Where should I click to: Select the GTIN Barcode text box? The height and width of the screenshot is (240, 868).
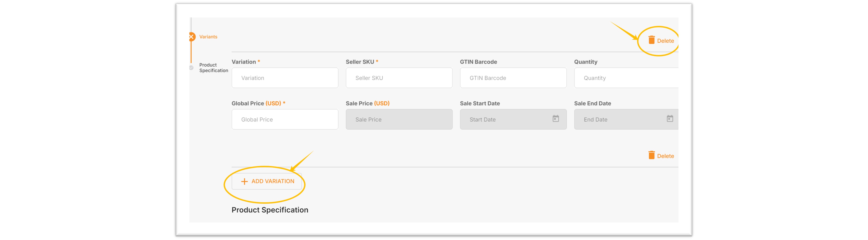point(513,78)
